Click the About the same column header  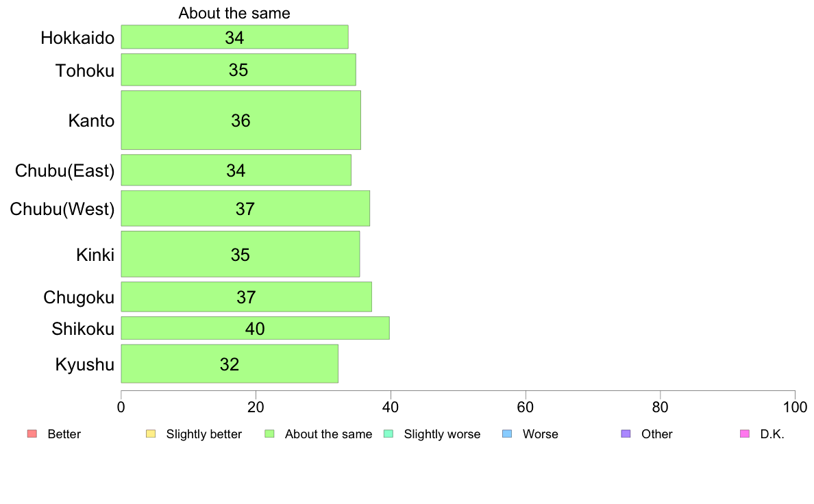point(234,13)
